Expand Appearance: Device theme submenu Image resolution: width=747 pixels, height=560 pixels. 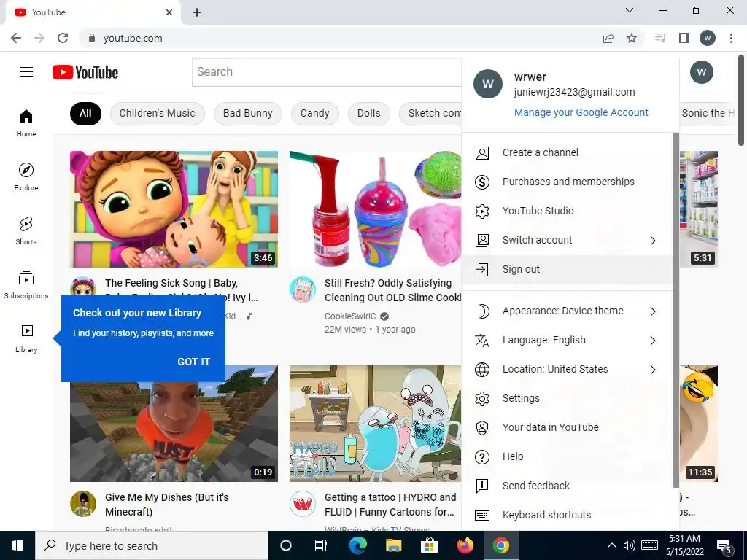click(653, 311)
